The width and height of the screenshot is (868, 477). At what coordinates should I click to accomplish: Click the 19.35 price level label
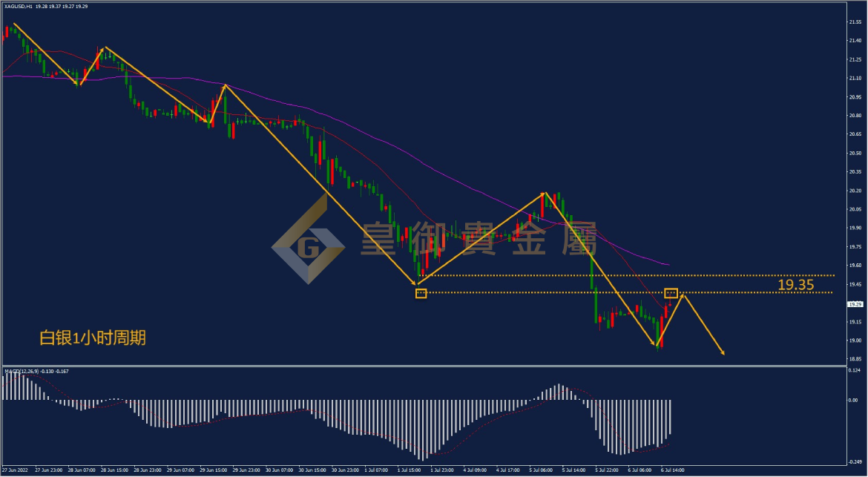click(795, 285)
